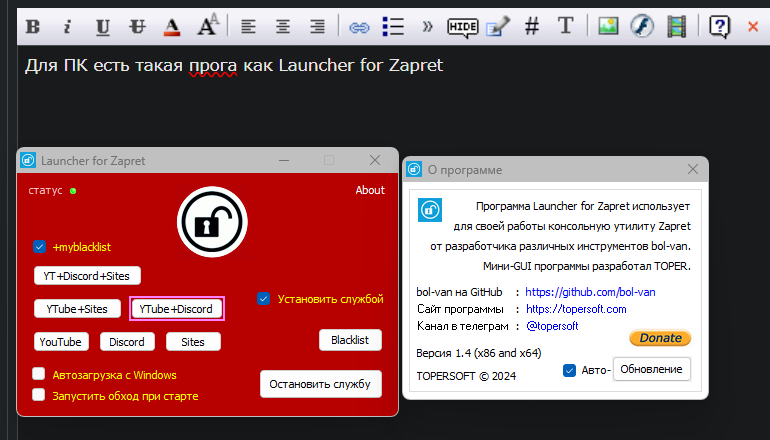Screen dimensions: 770x440
Task: Open the editor help icon
Action: 719,27
